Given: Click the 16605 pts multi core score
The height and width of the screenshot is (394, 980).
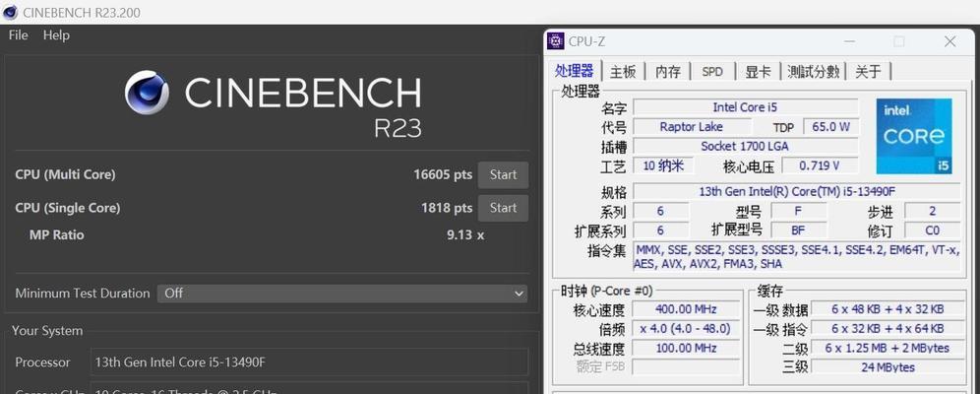Looking at the screenshot, I should 443,175.
